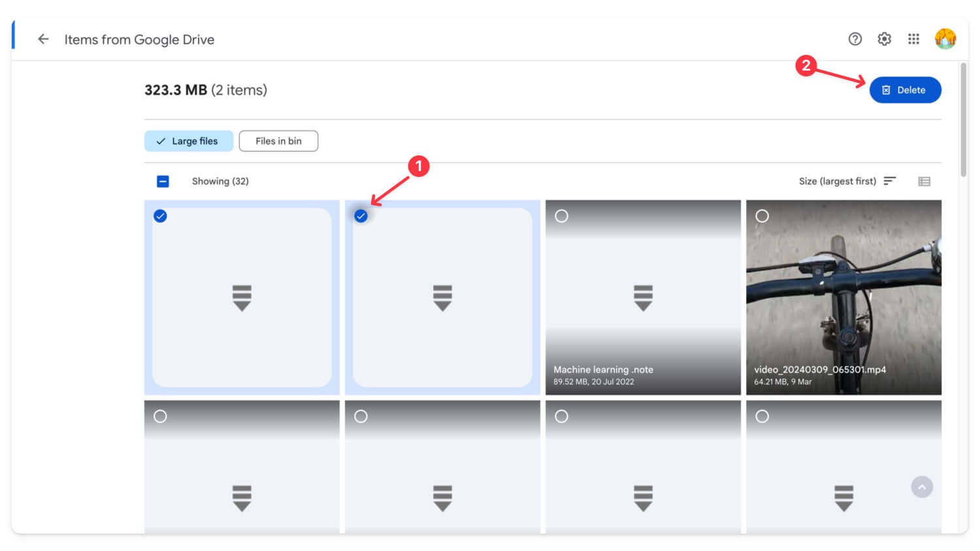
Task: Open Google Photos settings
Action: click(884, 39)
